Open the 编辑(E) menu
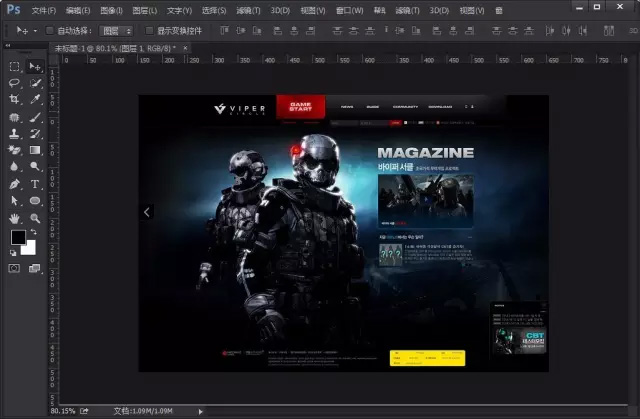640x419 pixels. (x=78, y=11)
